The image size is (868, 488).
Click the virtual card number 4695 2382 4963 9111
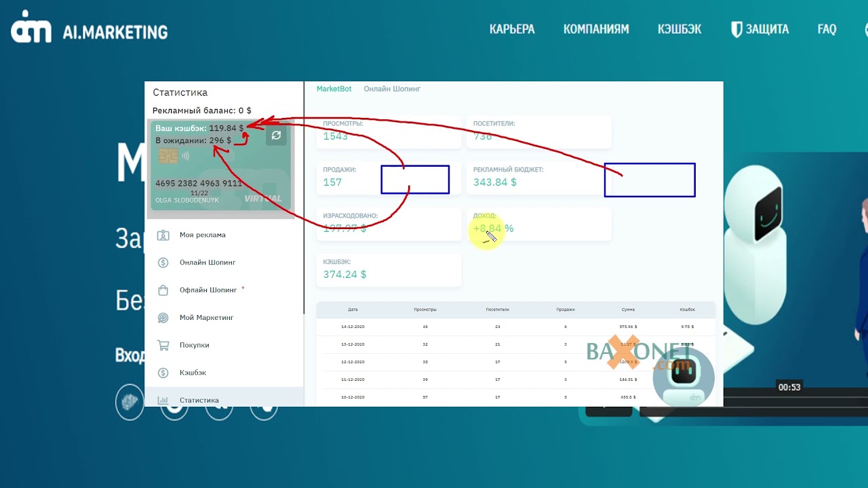coord(199,183)
